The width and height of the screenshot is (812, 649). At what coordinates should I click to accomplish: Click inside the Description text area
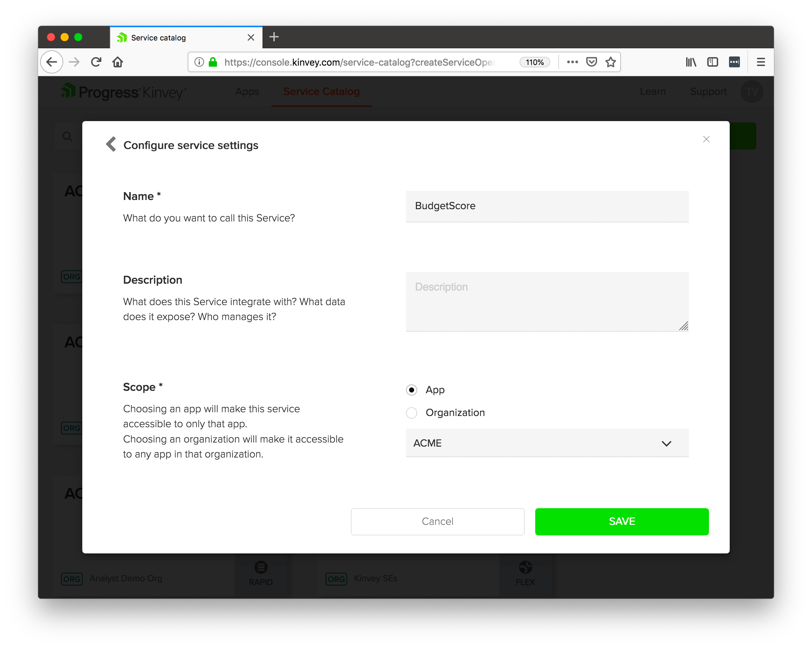[x=547, y=301]
